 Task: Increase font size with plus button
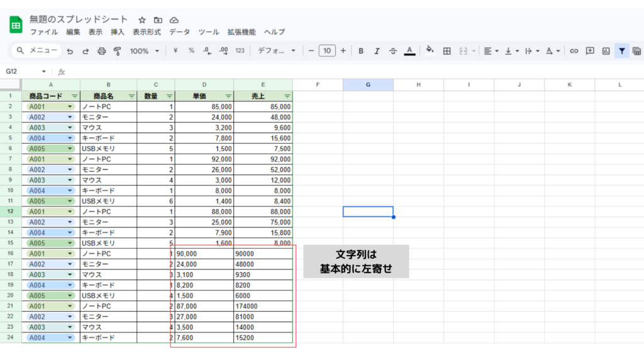(x=343, y=51)
